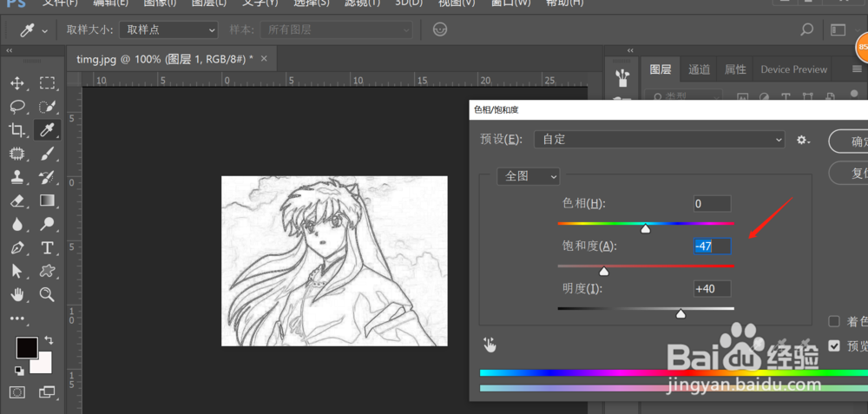868x414 pixels.
Task: Click the background color swatch
Action: tap(44, 366)
